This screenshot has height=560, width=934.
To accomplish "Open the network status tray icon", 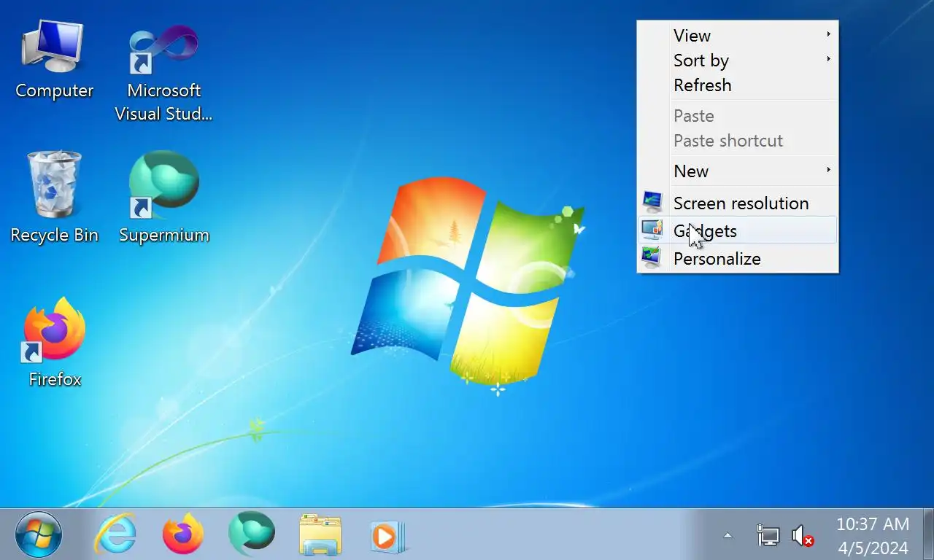I will pyautogui.click(x=768, y=537).
